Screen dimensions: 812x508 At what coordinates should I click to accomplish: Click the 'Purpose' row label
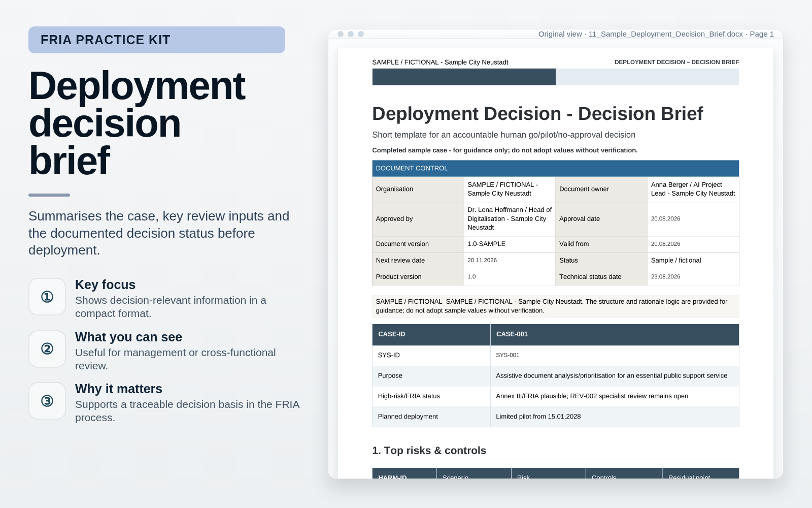pyautogui.click(x=431, y=376)
